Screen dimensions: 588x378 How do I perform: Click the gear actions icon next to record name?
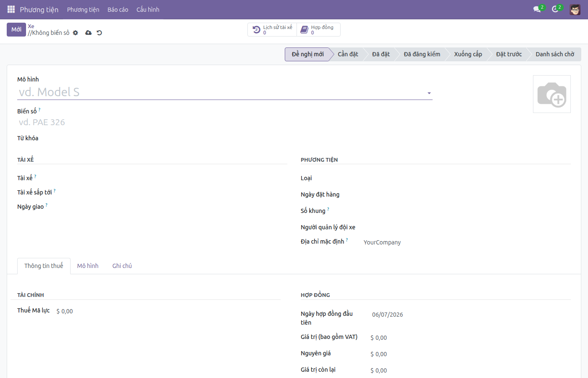tap(76, 33)
